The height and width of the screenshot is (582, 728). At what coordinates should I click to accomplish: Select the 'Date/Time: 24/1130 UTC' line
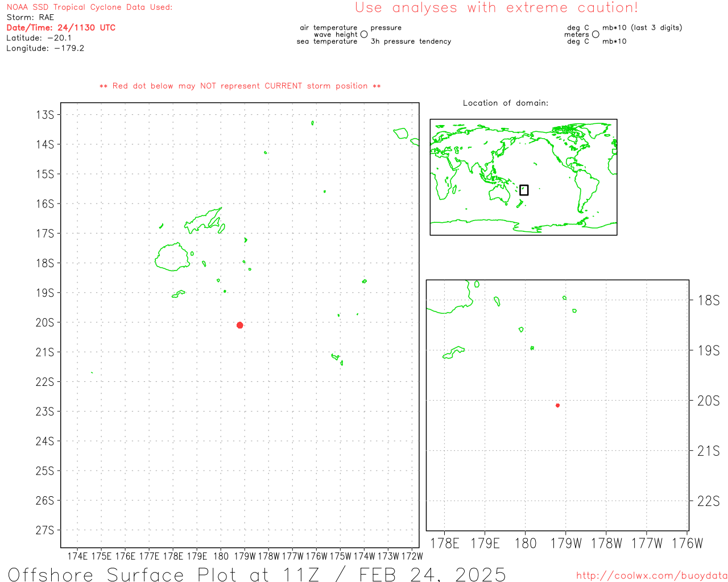(x=61, y=27)
